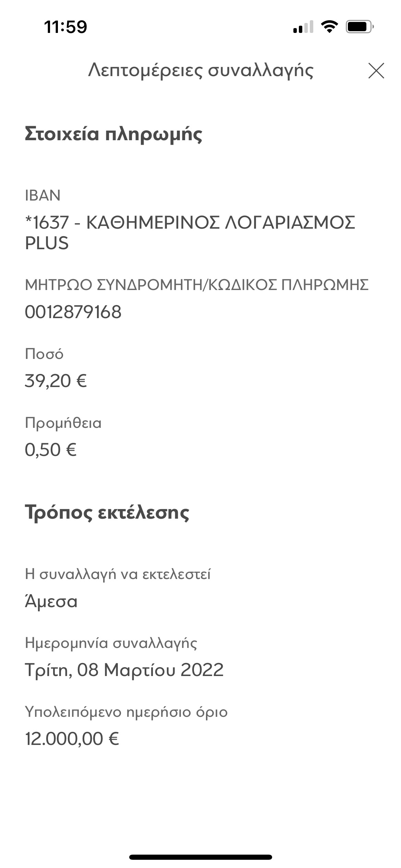Tap the Wi-Fi status icon

(x=329, y=27)
